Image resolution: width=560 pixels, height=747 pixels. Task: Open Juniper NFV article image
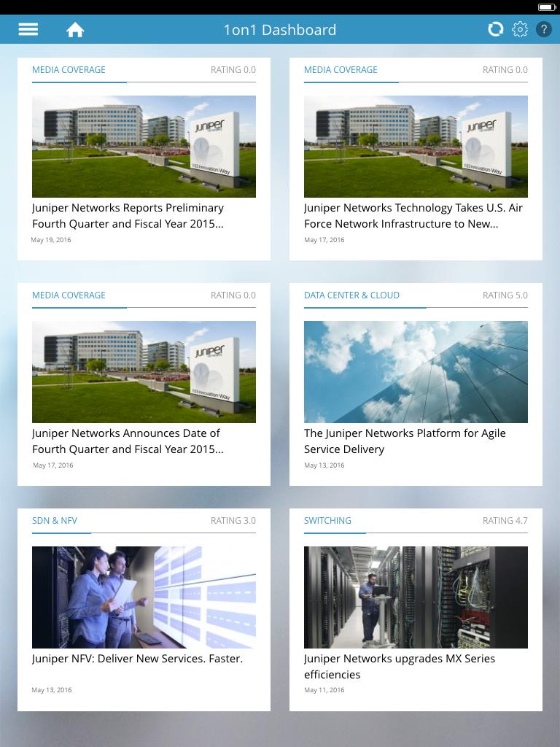pos(144,597)
